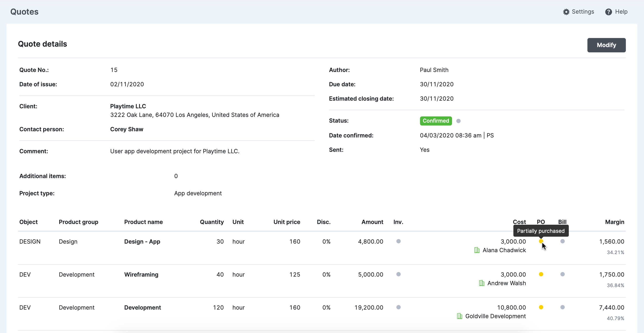This screenshot has height=333, width=644.
Task: Click the Product group column header
Action: (x=79, y=222)
